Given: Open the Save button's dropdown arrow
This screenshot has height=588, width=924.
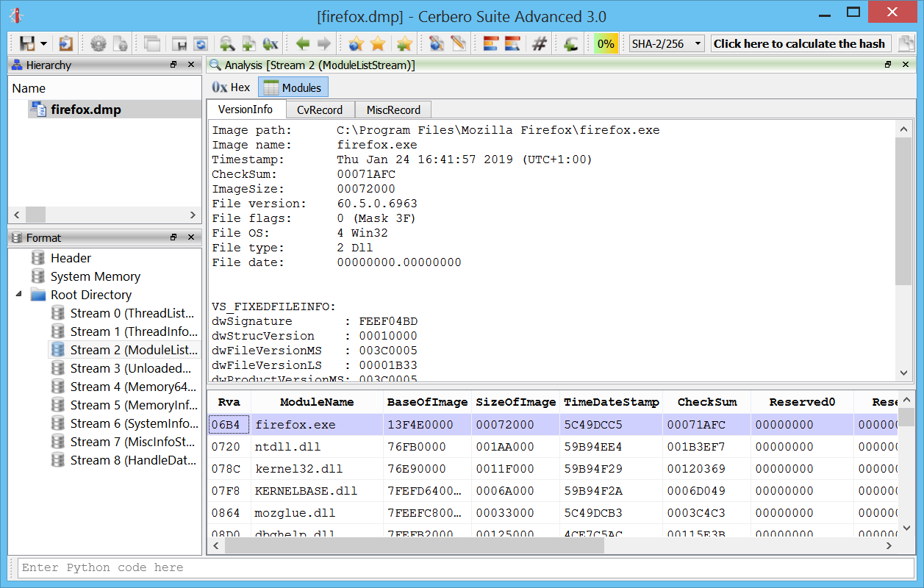Looking at the screenshot, I should (44, 44).
